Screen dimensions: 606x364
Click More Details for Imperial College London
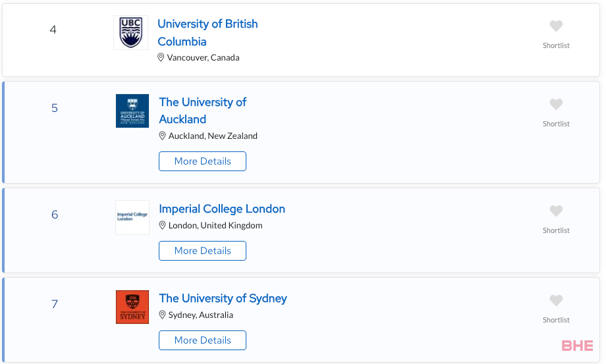(x=202, y=251)
